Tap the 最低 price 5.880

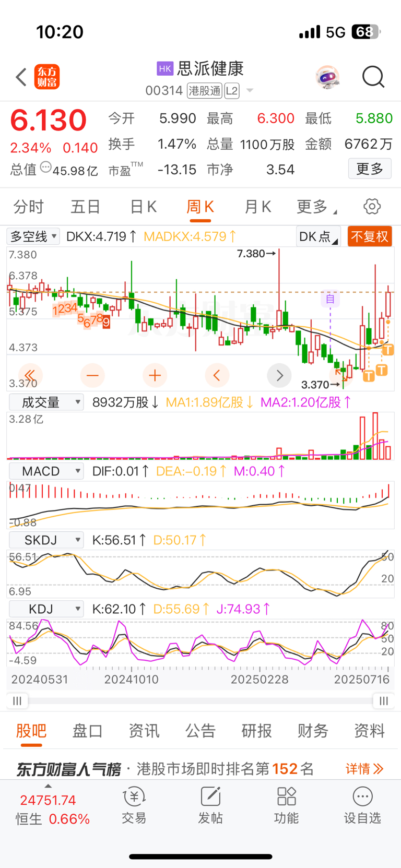click(374, 118)
